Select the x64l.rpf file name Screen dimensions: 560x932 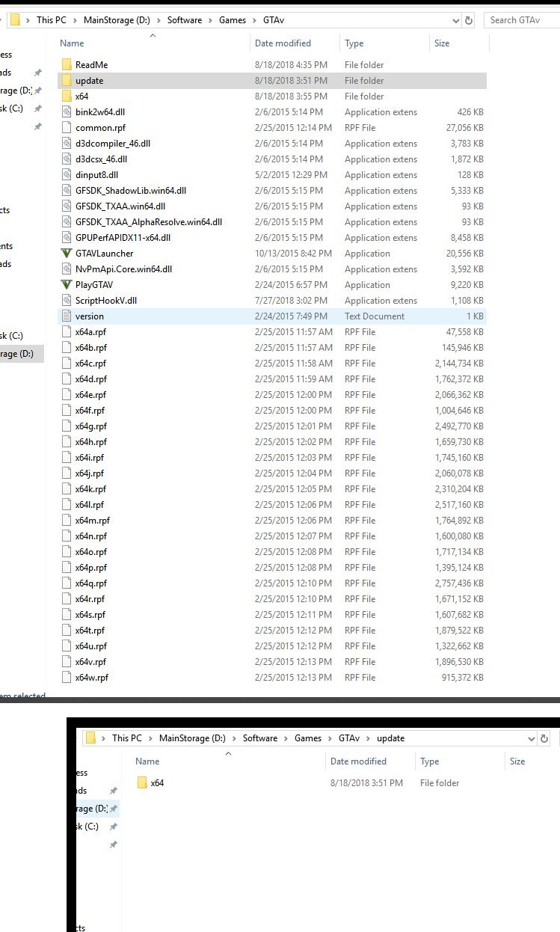pyautogui.click(x=89, y=505)
